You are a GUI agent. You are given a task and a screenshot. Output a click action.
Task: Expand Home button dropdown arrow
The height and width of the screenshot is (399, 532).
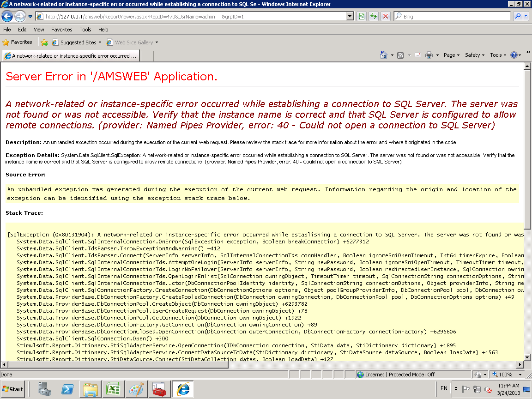(392, 55)
